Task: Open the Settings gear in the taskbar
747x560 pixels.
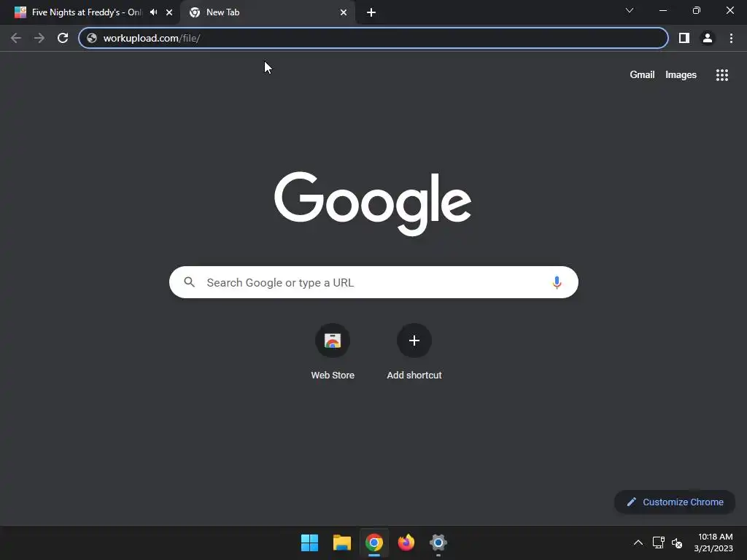Action: click(x=438, y=542)
